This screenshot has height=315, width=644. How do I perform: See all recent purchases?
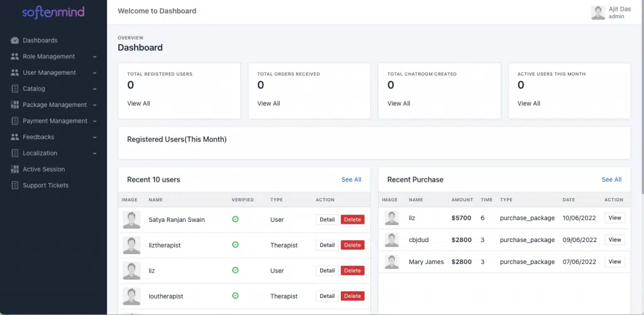point(611,179)
